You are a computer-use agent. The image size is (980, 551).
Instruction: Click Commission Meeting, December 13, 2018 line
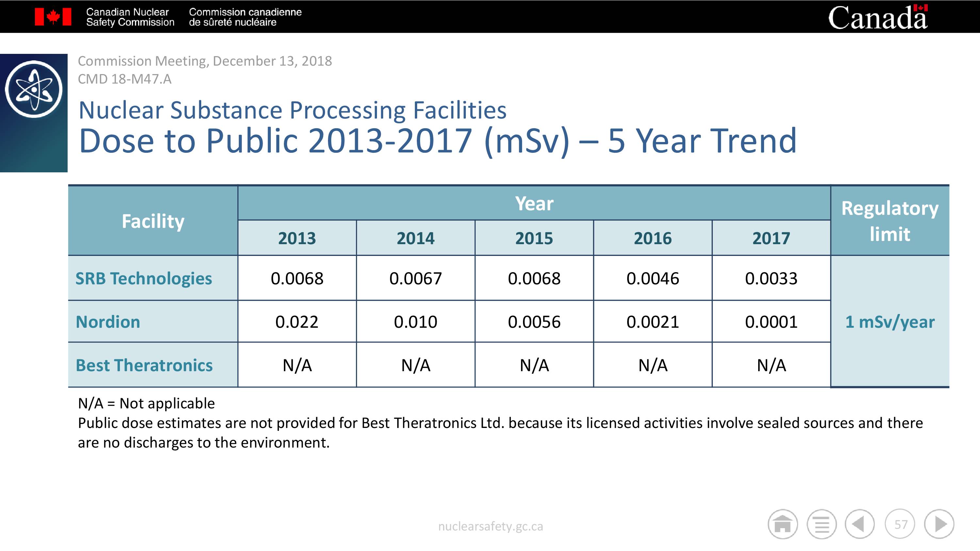(205, 61)
